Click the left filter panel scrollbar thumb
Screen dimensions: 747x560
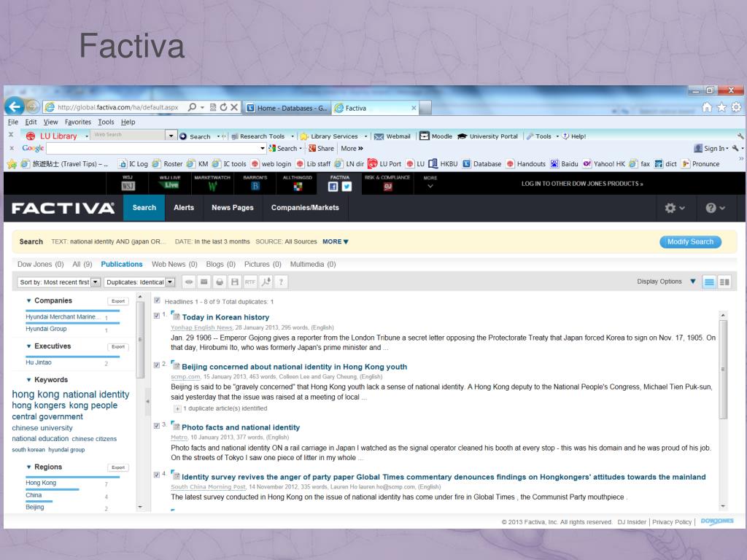(141, 340)
